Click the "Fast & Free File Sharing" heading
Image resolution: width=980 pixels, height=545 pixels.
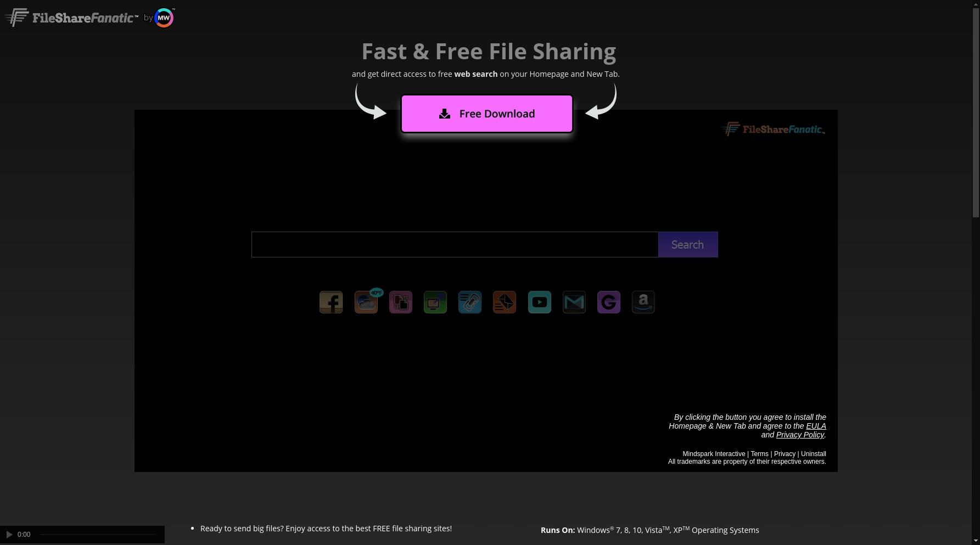(489, 52)
